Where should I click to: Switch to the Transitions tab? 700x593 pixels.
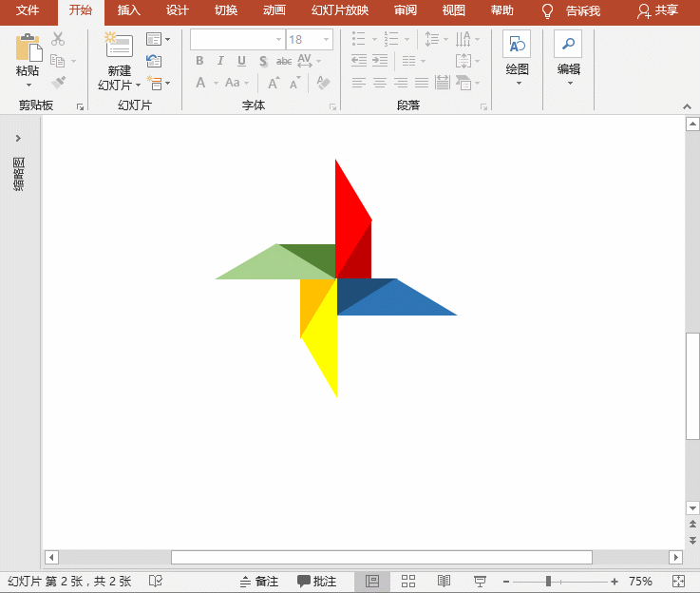click(x=226, y=10)
